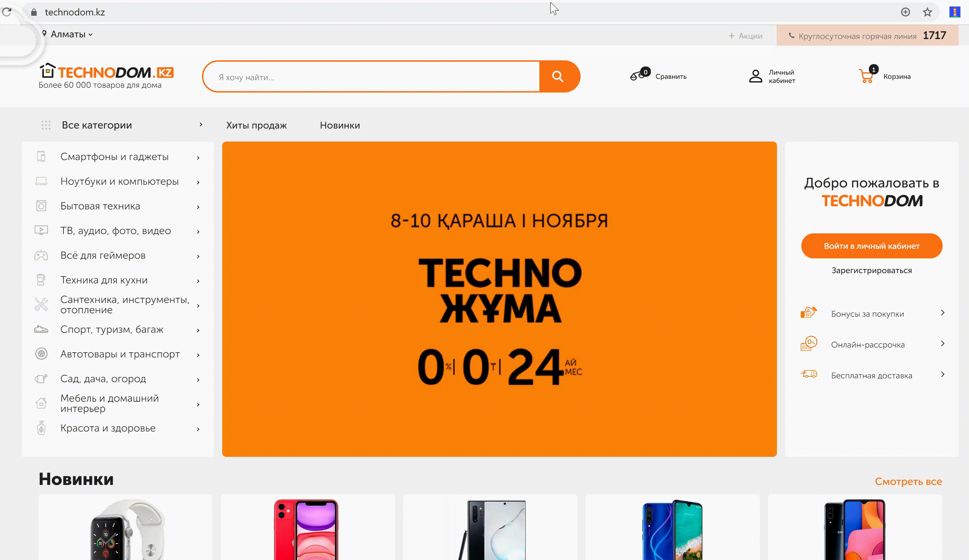The image size is (969, 560).
Task: Open the shopping cart icon
Action: tap(867, 76)
